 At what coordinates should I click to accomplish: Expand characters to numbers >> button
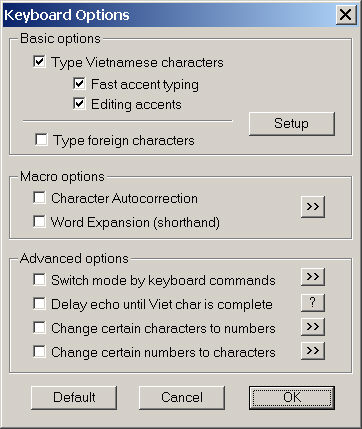click(x=313, y=327)
